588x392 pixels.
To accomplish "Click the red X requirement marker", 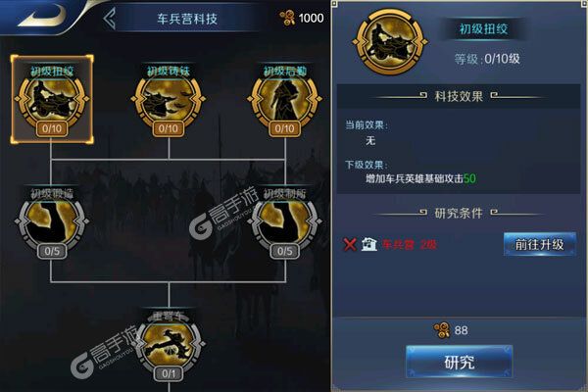I will [x=350, y=245].
